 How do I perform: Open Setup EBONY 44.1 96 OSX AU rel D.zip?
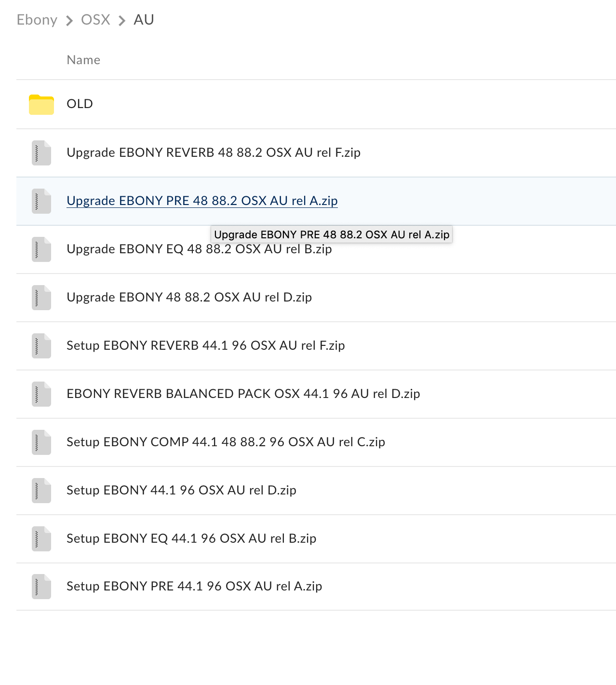(x=181, y=490)
